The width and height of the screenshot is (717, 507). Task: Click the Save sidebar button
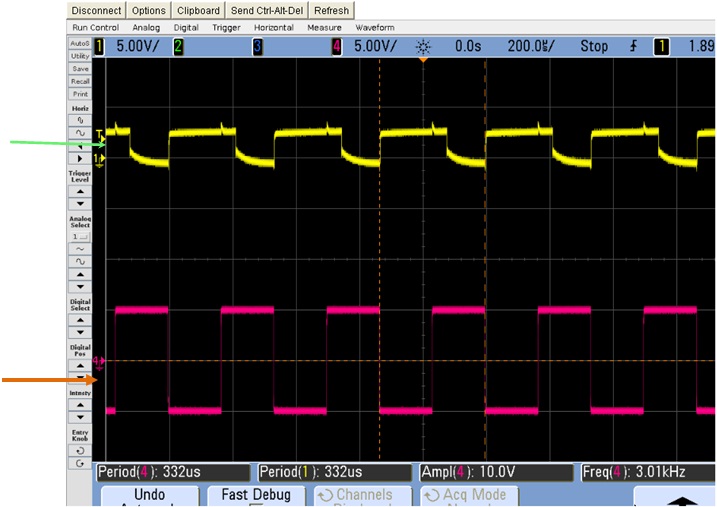coord(80,69)
